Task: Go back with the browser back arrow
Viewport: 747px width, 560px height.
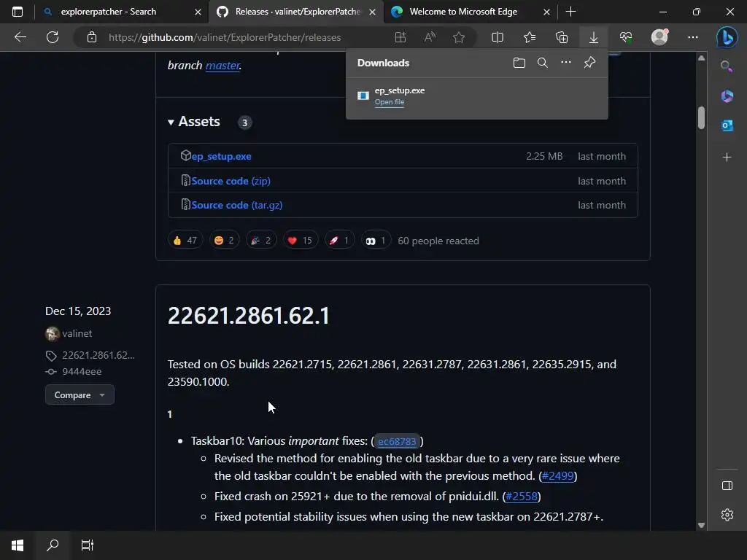Action: [x=20, y=37]
